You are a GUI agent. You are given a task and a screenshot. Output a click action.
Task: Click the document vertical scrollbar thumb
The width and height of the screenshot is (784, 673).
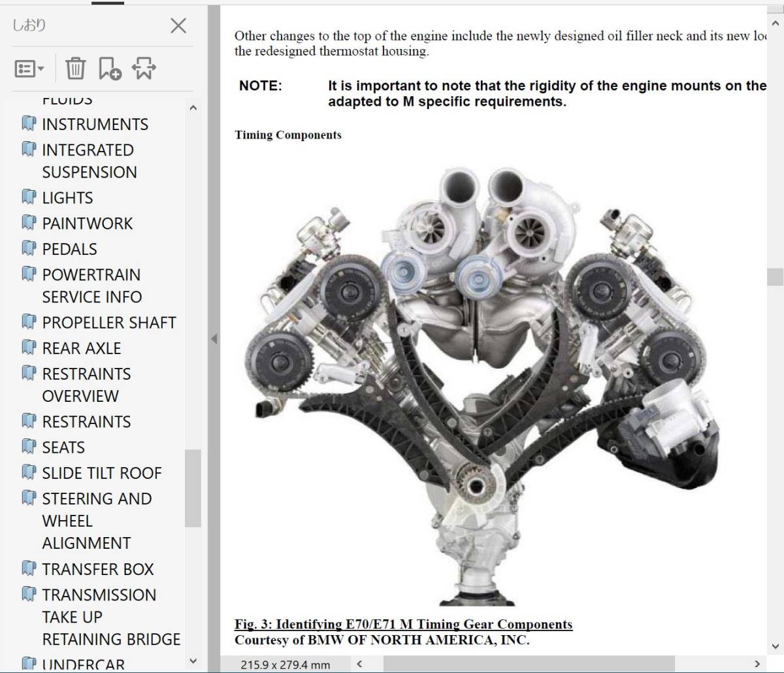click(775, 277)
